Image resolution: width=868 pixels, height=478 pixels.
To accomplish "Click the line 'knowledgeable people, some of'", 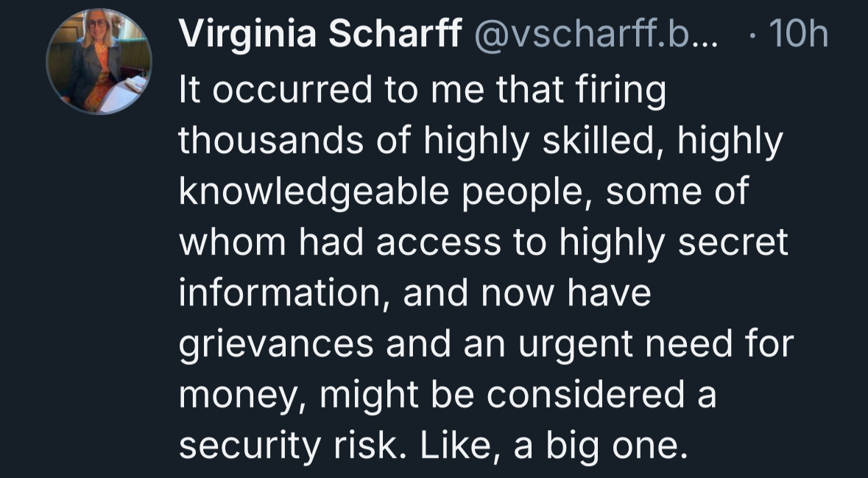I will pyautogui.click(x=464, y=192).
